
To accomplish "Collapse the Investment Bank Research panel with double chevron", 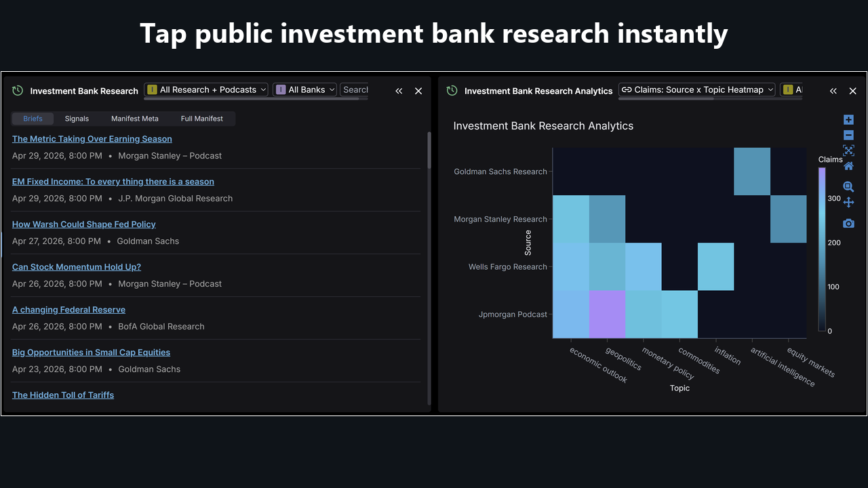I will tap(399, 91).
